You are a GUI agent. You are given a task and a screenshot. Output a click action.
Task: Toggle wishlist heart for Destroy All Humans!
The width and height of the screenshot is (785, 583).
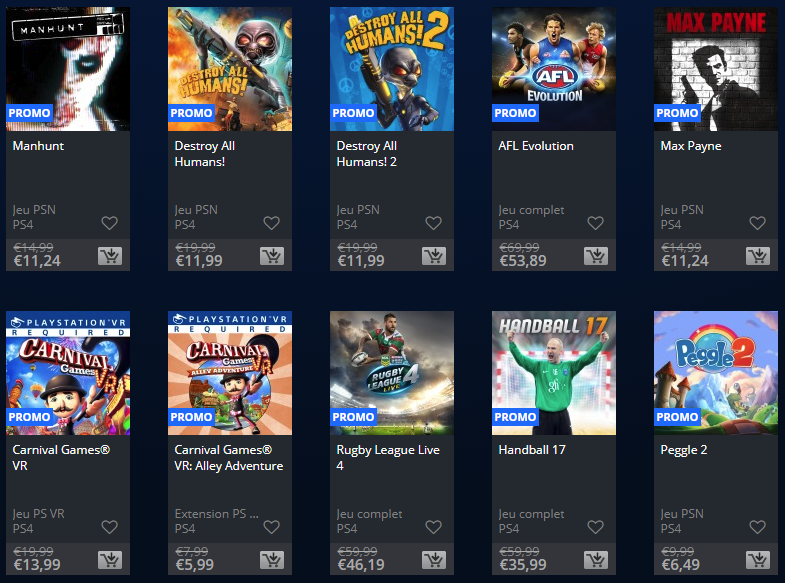click(x=272, y=223)
